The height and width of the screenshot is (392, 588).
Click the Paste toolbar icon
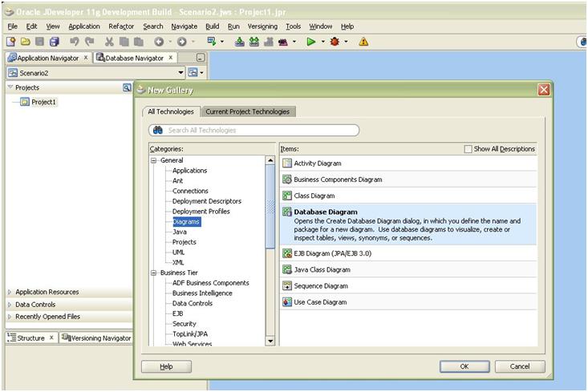(x=138, y=42)
